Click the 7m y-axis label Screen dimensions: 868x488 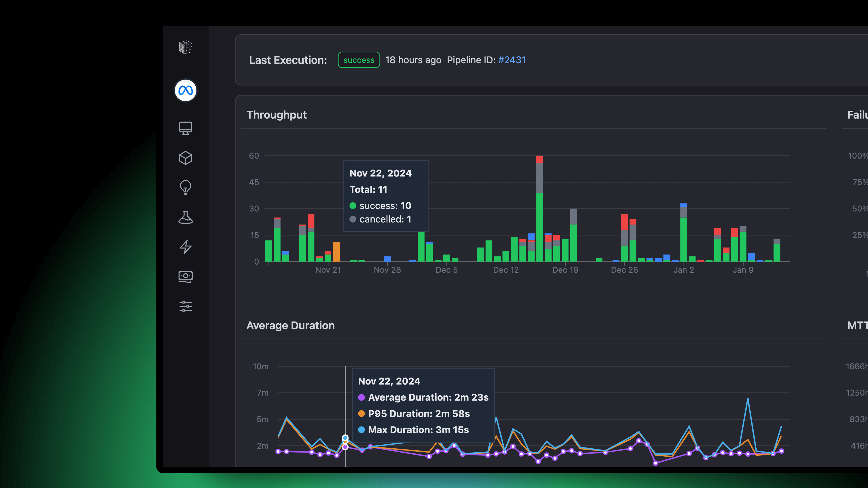(262, 393)
